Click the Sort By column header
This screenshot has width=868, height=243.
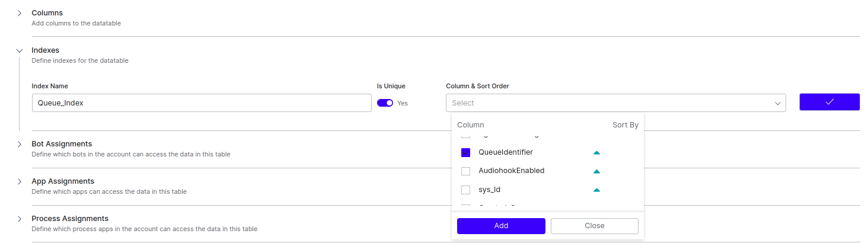point(625,125)
